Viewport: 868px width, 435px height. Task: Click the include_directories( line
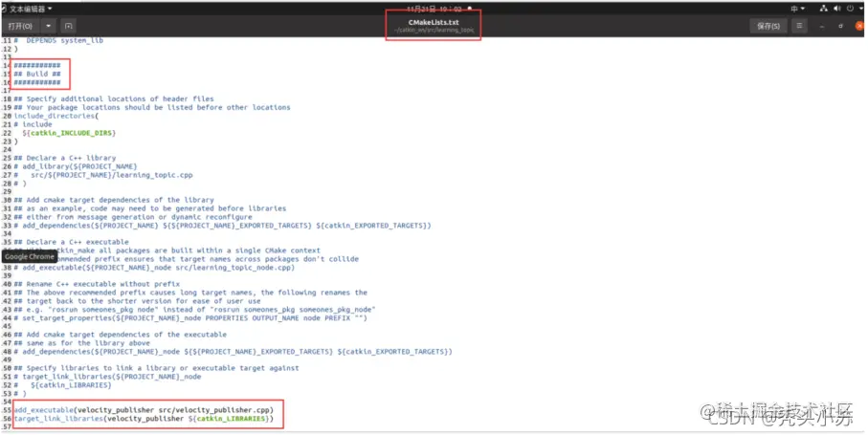click(56, 116)
